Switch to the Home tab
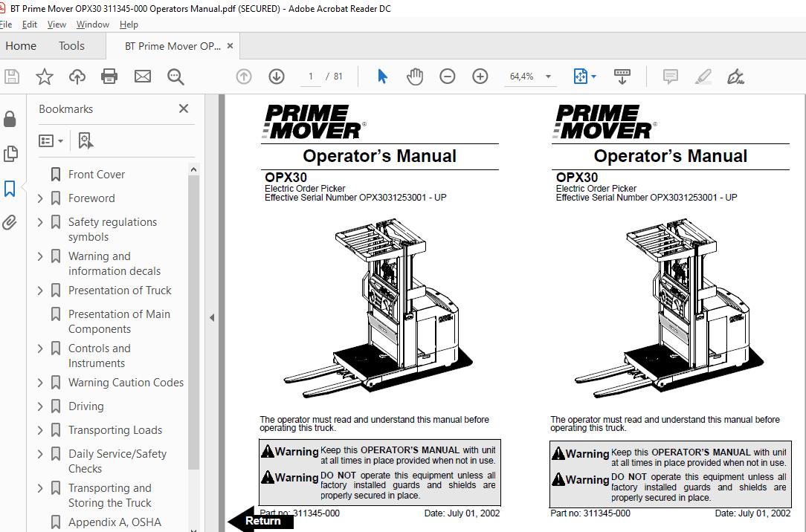 click(x=21, y=46)
